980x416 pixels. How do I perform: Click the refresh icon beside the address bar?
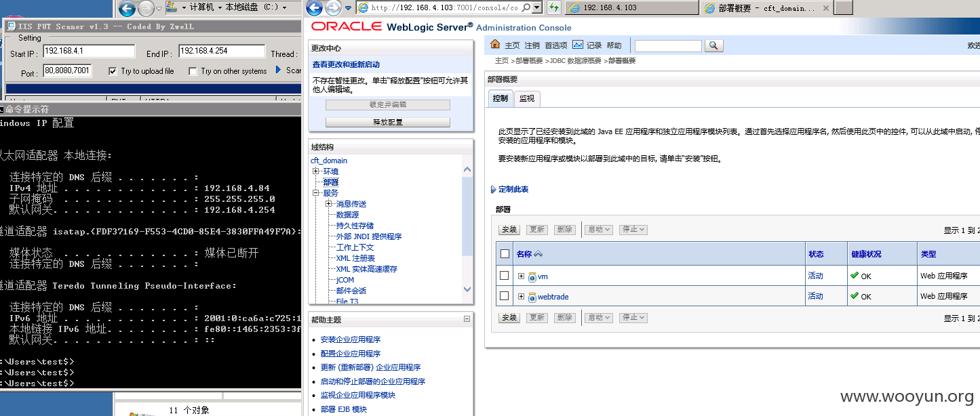(x=553, y=8)
